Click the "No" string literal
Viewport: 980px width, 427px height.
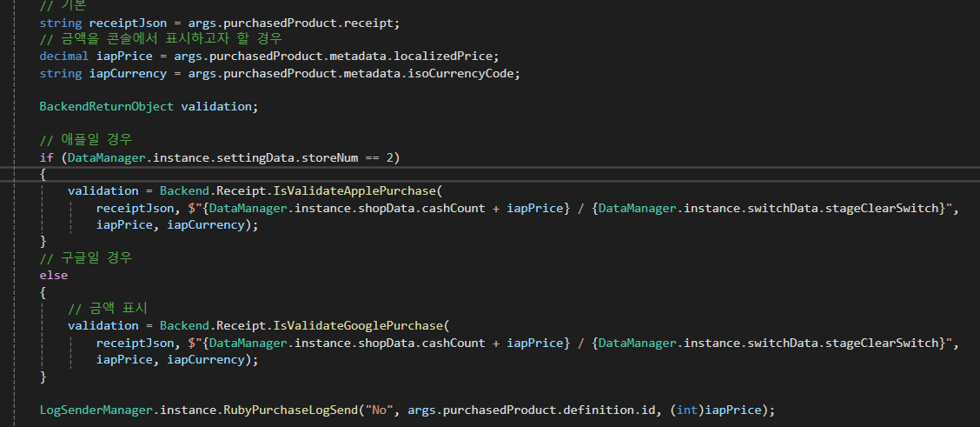coord(379,410)
